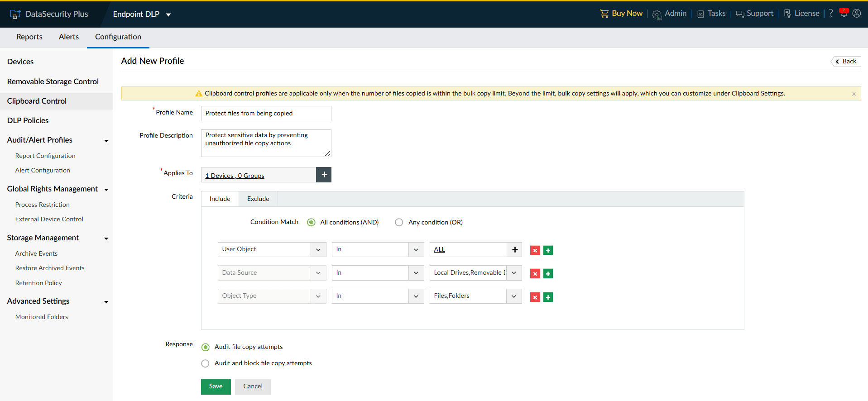Open Restore Archived Events in sidebar
Image resolution: width=868 pixels, height=401 pixels.
point(50,268)
